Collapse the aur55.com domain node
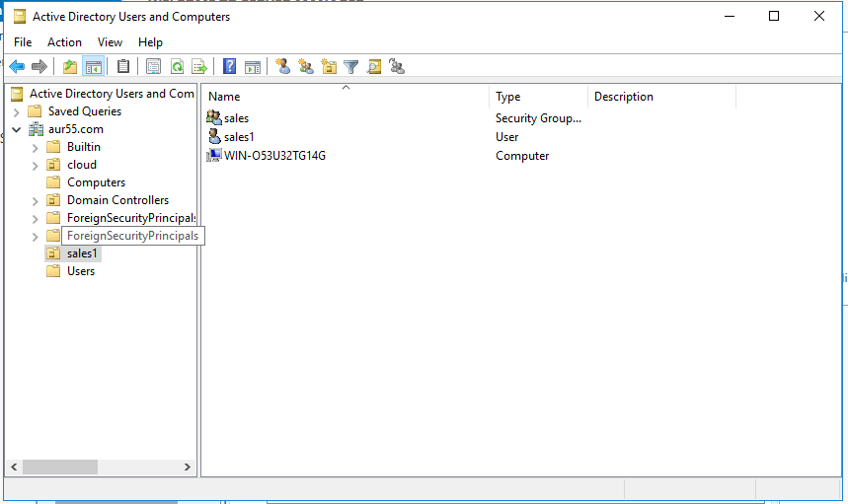Viewport: 848px width, 504px height. pos(16,129)
